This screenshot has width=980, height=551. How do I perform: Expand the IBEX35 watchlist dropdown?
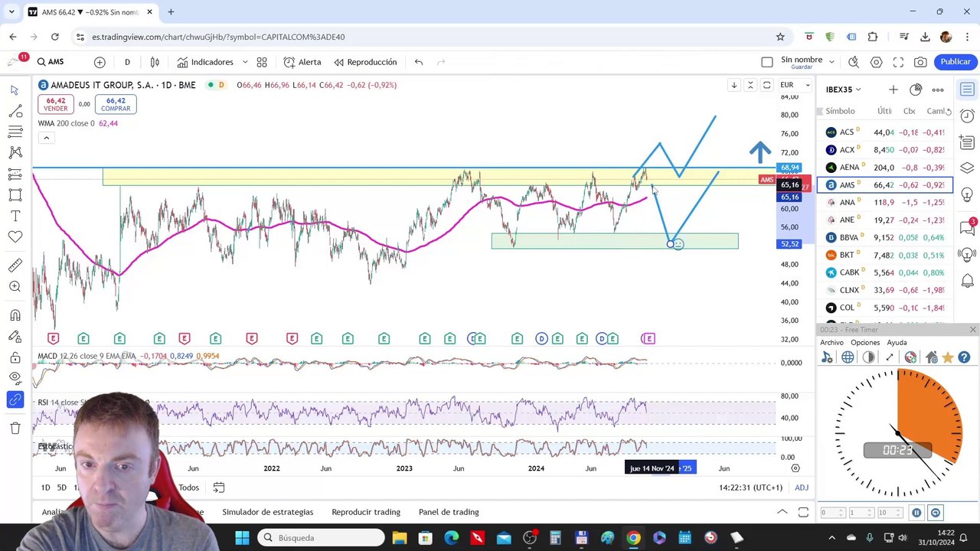[x=844, y=90]
